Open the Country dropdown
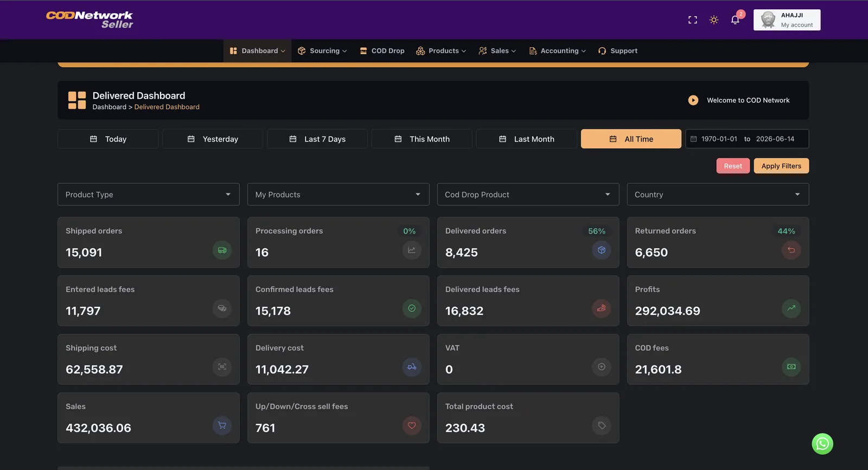 (718, 195)
